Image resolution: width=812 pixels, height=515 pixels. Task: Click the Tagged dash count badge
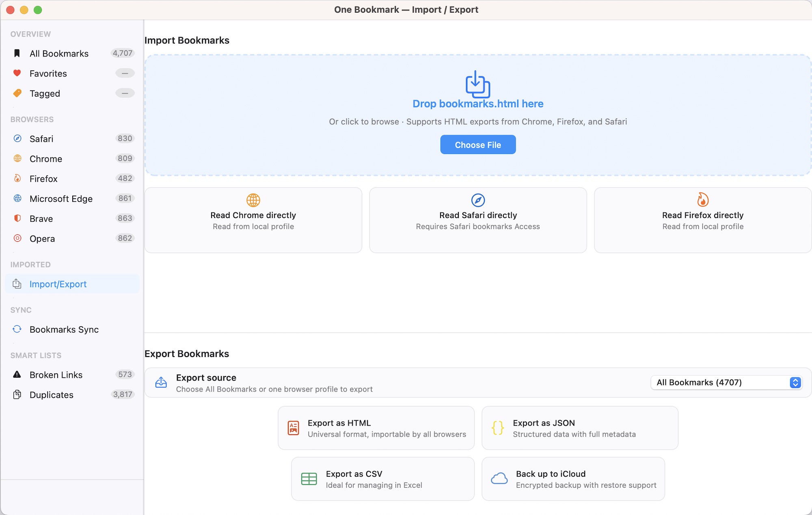pos(125,93)
